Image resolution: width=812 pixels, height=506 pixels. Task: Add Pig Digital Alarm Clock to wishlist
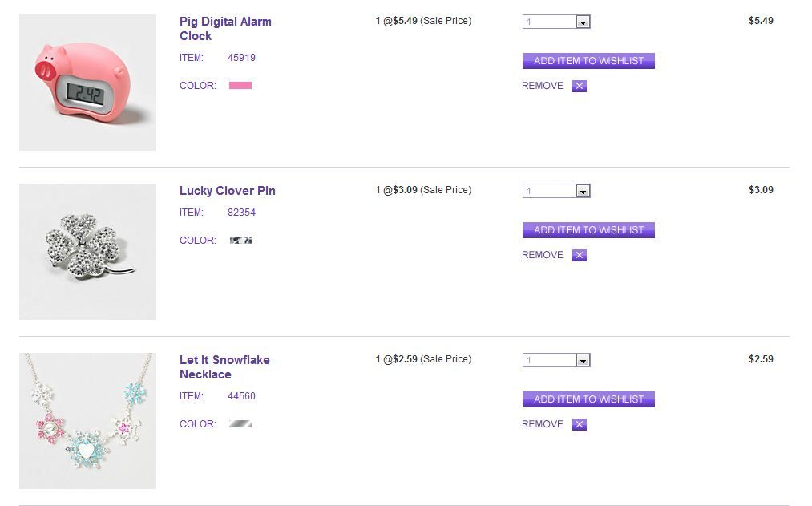click(x=588, y=61)
